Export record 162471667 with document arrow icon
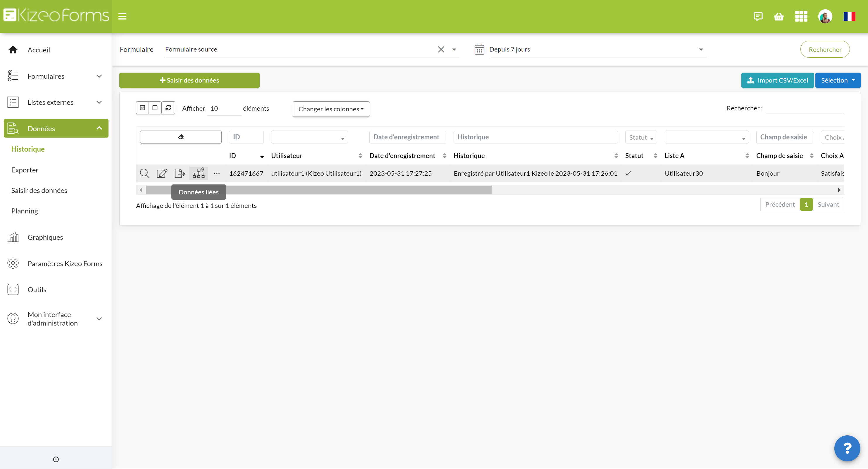 [x=180, y=173]
